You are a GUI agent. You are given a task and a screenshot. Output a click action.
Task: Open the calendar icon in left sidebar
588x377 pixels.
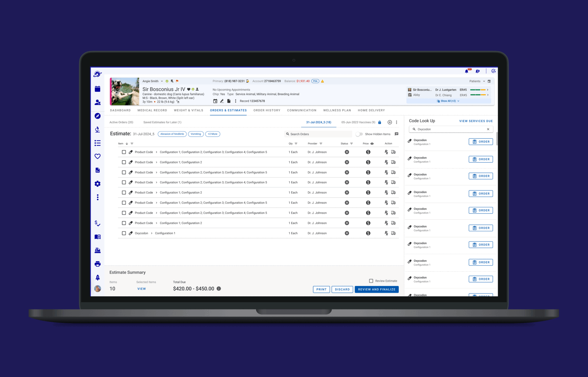tap(97, 89)
